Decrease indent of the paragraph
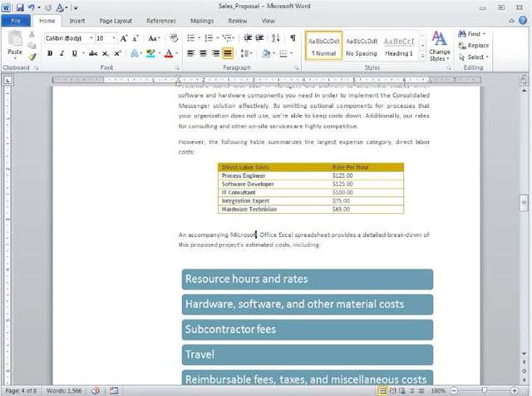 [248, 38]
